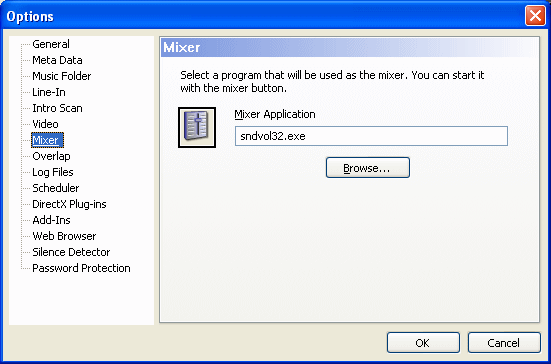Image resolution: width=551 pixels, height=364 pixels.
Task: Close the Options dialog
Action: pos(535,16)
